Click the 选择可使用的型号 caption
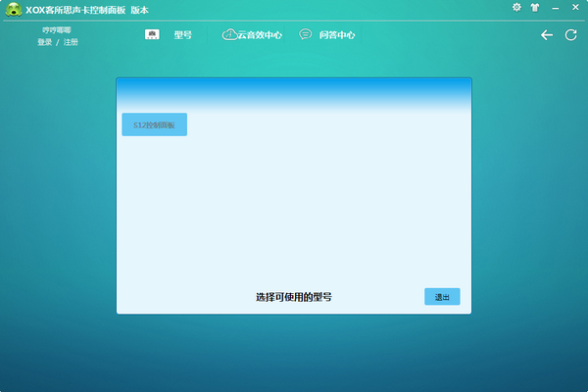The height and width of the screenshot is (392, 588). tap(294, 297)
